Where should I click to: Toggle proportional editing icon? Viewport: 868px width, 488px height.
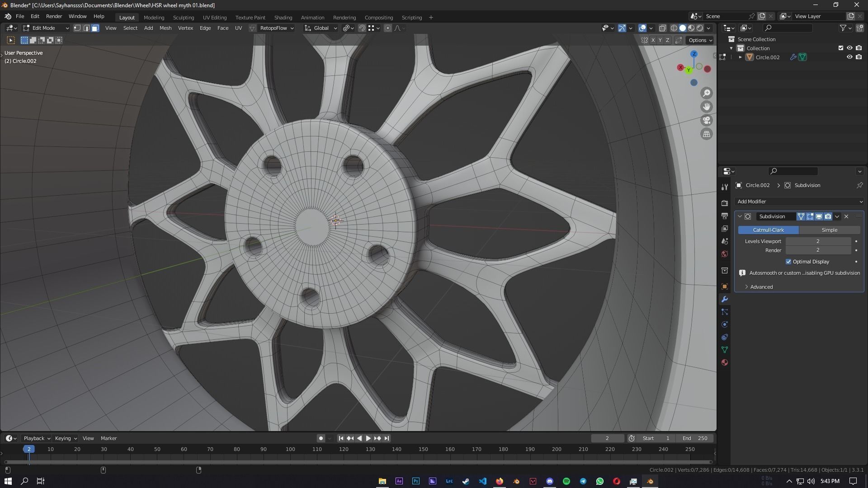point(387,28)
